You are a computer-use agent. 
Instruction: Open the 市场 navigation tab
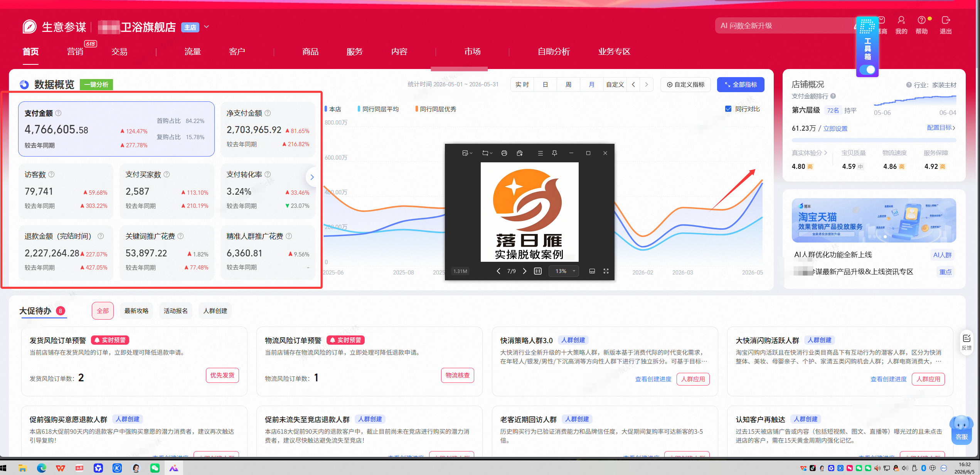coord(472,52)
